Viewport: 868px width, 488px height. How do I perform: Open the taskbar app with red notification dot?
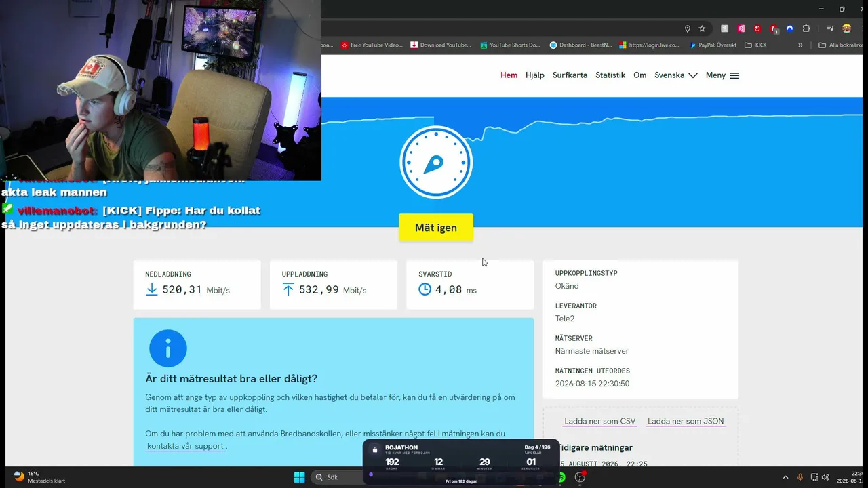click(580, 477)
